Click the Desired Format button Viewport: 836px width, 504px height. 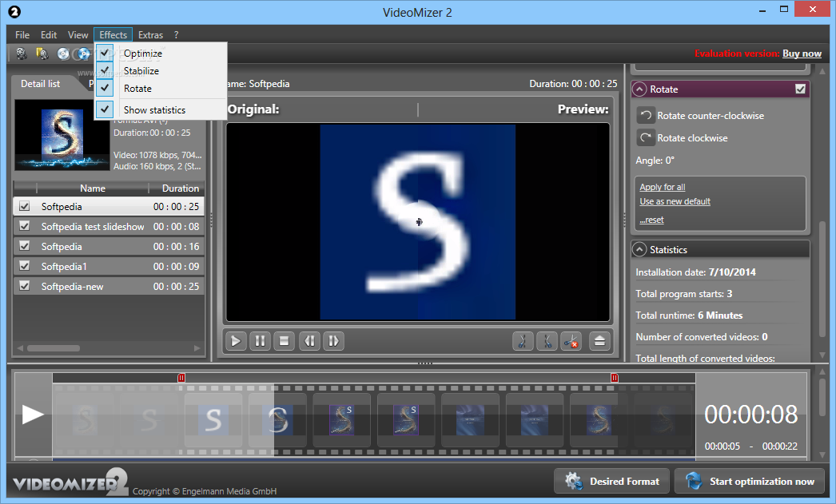611,481
